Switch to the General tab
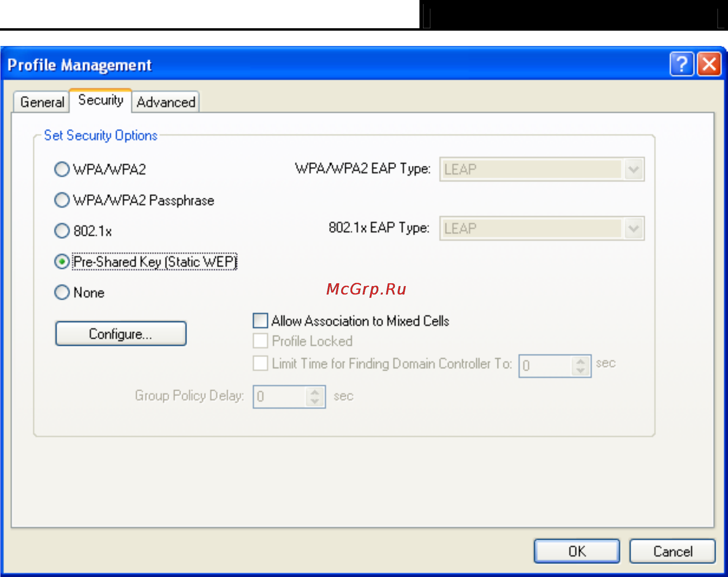The image size is (728, 577). coord(42,102)
